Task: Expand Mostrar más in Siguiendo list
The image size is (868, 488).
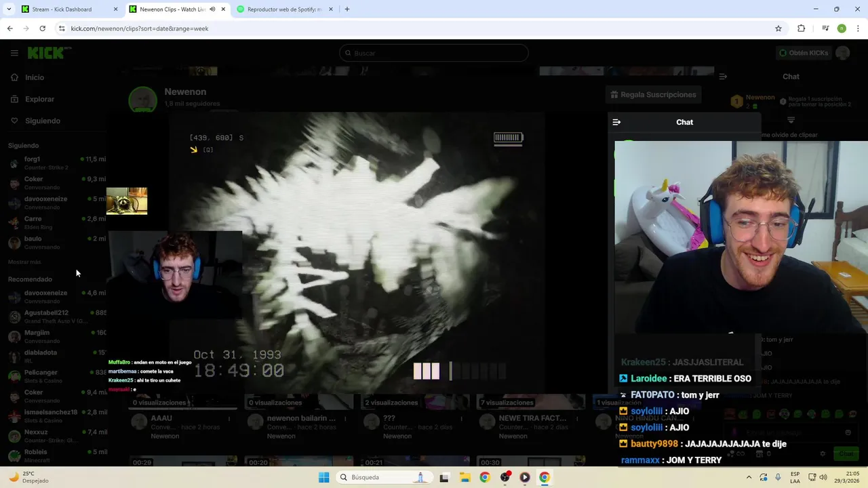Action: (24, 262)
